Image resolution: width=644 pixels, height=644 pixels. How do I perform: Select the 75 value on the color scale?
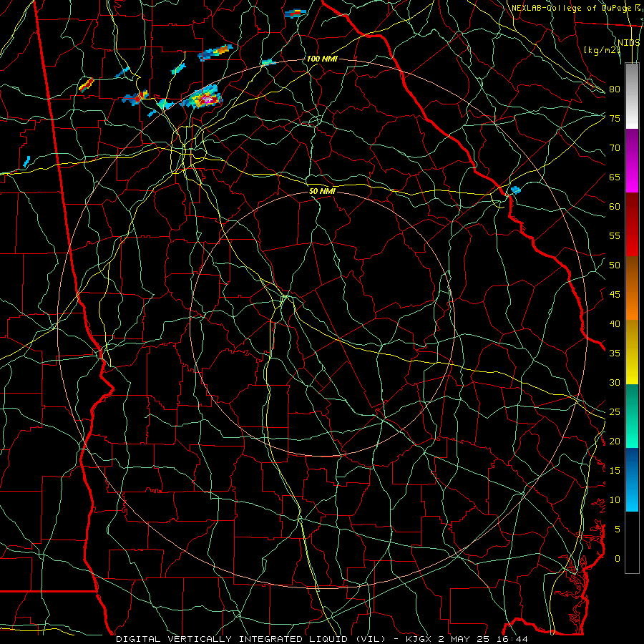(x=615, y=118)
